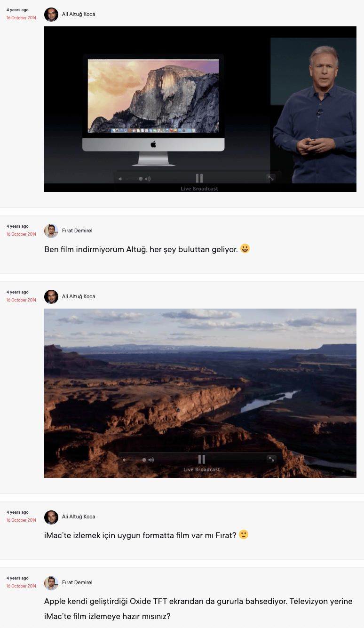
Task: Click fullscreen icon in iMac video player
Action: (x=270, y=178)
